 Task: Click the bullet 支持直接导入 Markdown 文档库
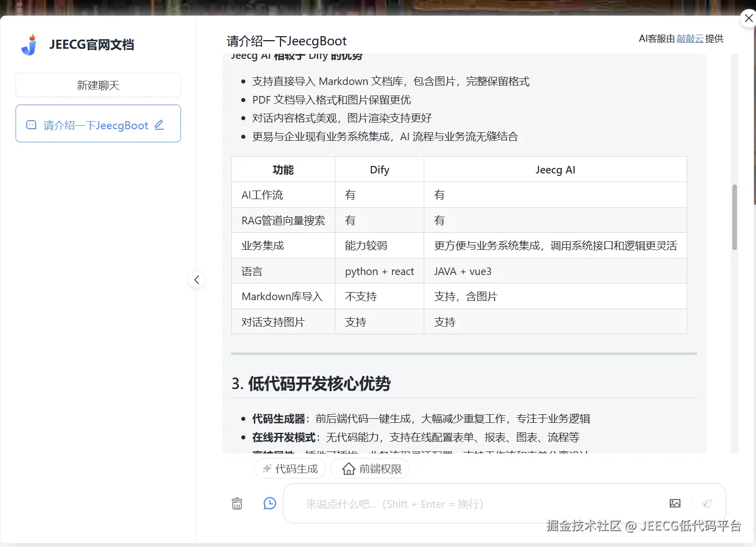point(391,81)
